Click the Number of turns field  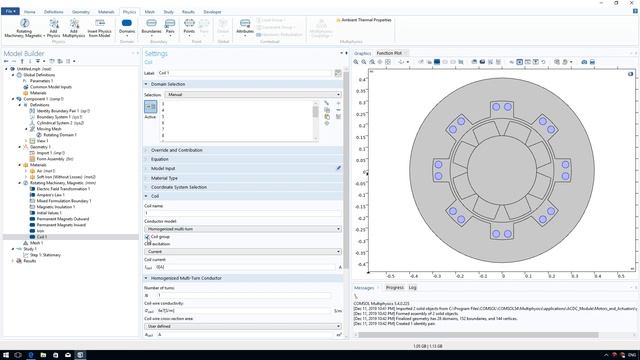click(243, 295)
